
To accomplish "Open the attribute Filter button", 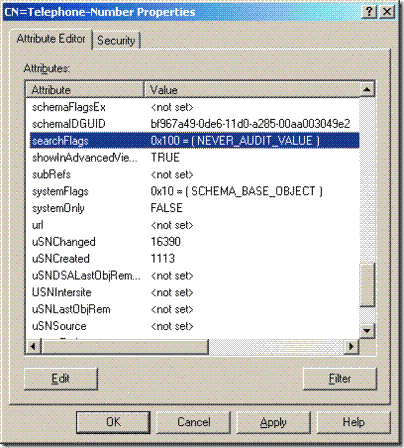I will click(340, 379).
